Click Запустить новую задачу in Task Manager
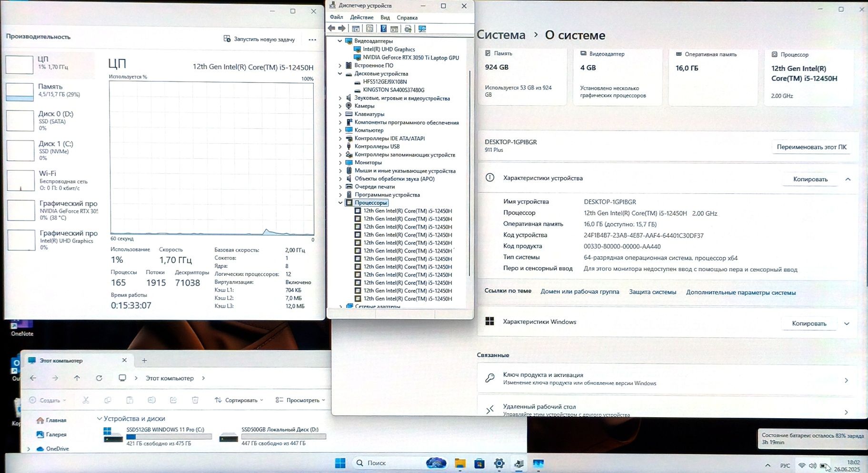 click(259, 39)
